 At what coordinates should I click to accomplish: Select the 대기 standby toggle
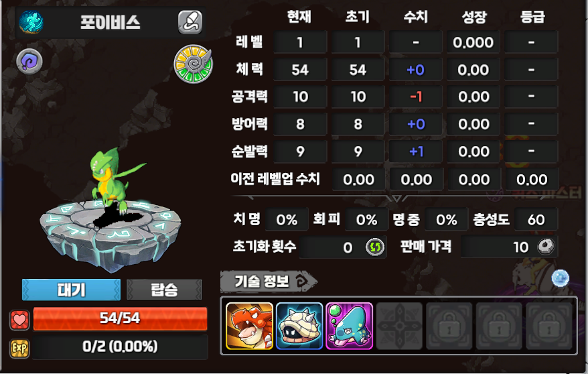pos(71,290)
